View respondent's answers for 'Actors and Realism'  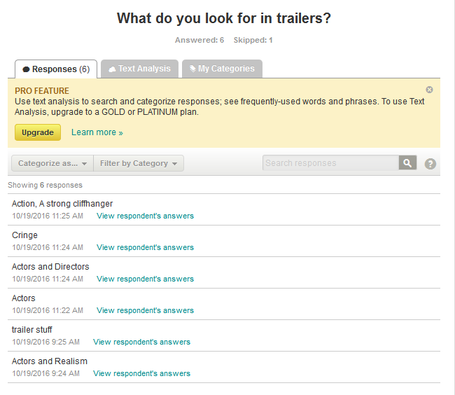[142, 373]
